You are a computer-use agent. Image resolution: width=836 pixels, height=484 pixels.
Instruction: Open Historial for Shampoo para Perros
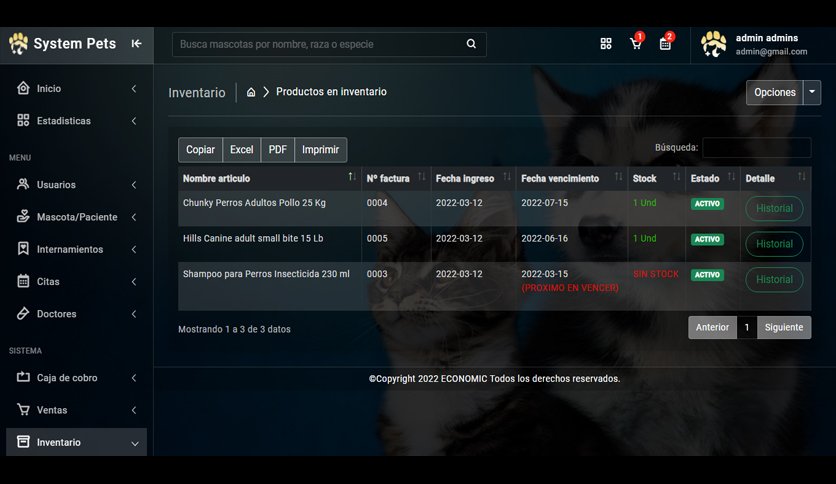coord(774,279)
